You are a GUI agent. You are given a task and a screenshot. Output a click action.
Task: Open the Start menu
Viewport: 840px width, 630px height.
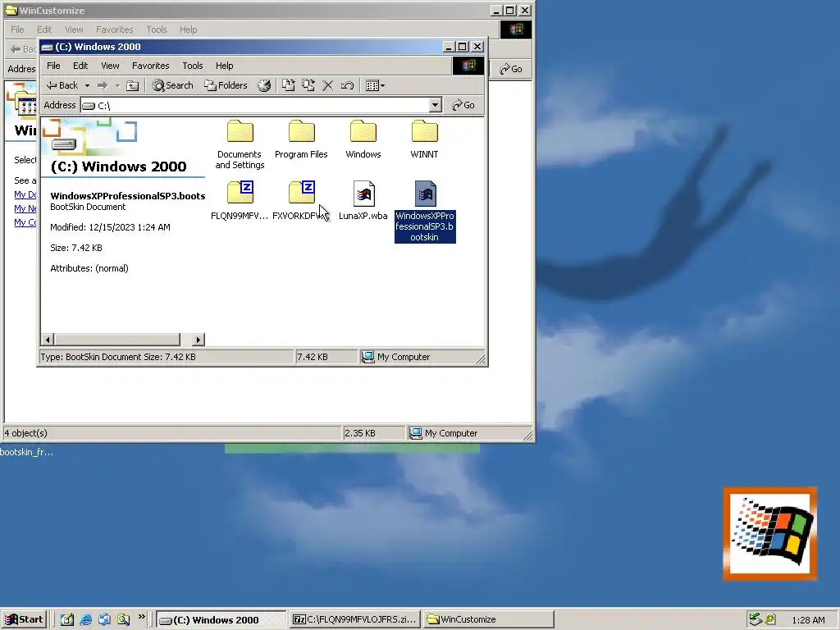[x=24, y=620]
